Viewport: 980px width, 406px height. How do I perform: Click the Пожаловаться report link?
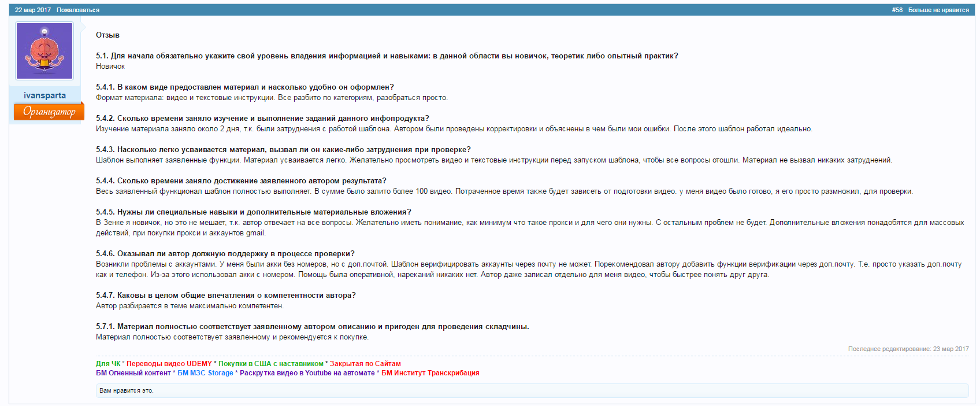point(78,10)
